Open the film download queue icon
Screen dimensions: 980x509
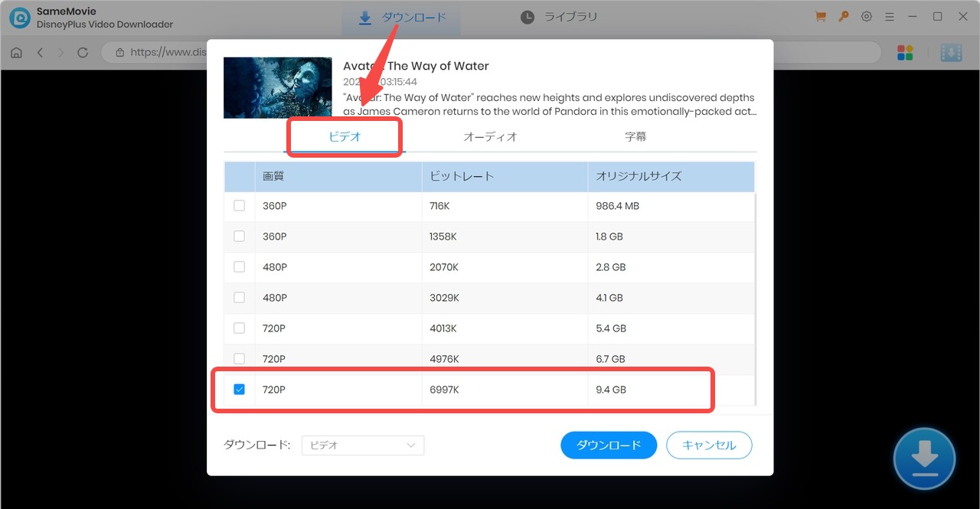pyautogui.click(x=951, y=52)
